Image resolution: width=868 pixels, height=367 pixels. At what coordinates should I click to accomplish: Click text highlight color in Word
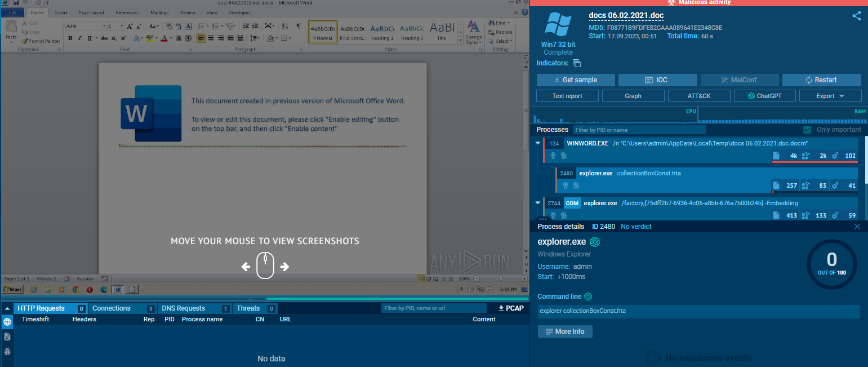[149, 38]
